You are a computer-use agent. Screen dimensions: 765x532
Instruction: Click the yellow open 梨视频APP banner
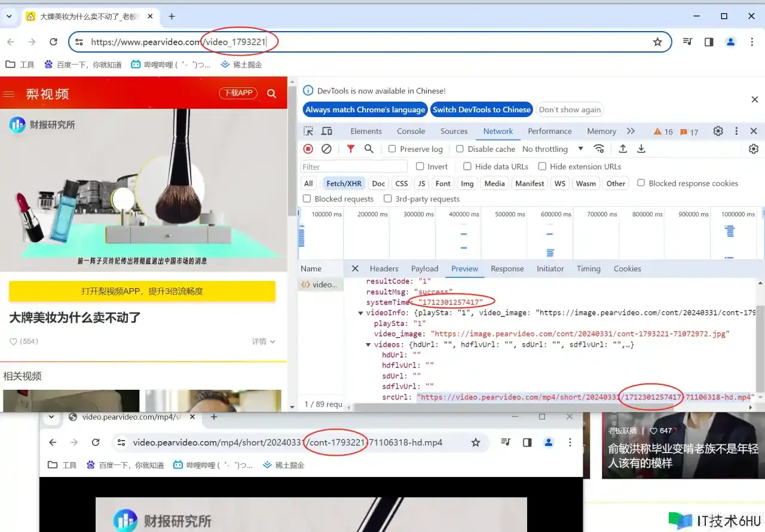pos(142,291)
